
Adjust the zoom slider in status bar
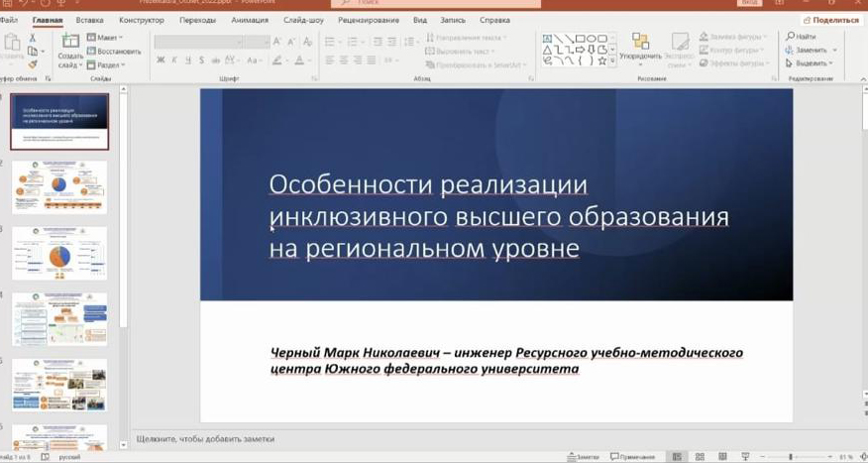(790, 457)
